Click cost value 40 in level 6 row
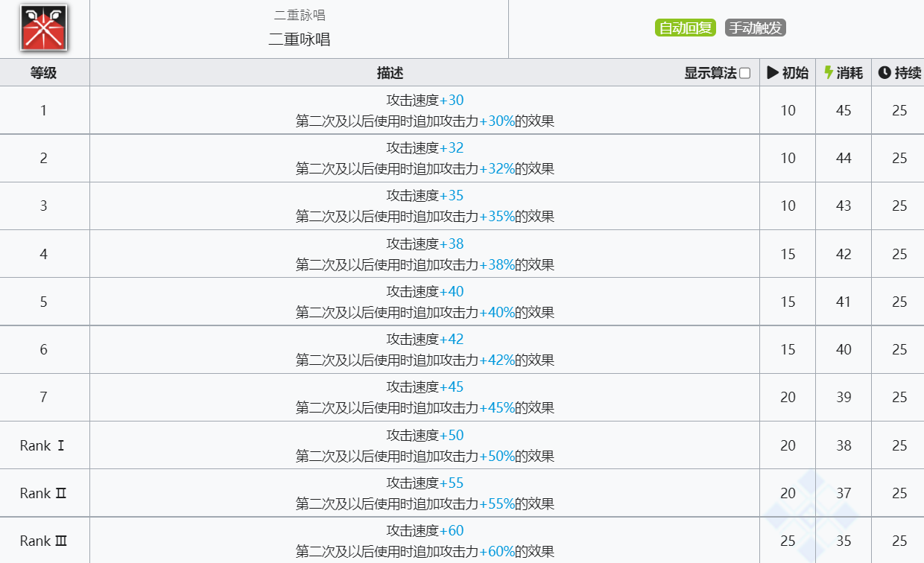The height and width of the screenshot is (563, 924). 844,349
